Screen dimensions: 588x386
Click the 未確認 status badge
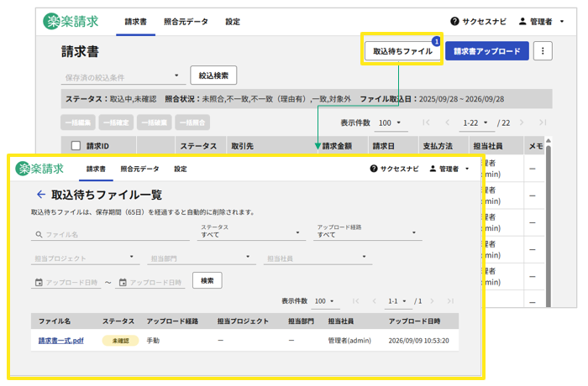click(120, 341)
